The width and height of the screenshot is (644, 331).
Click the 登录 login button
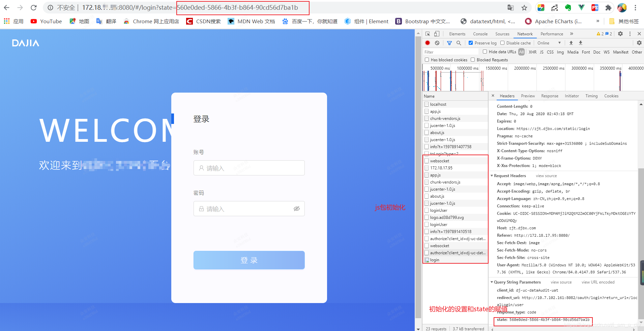coord(248,260)
